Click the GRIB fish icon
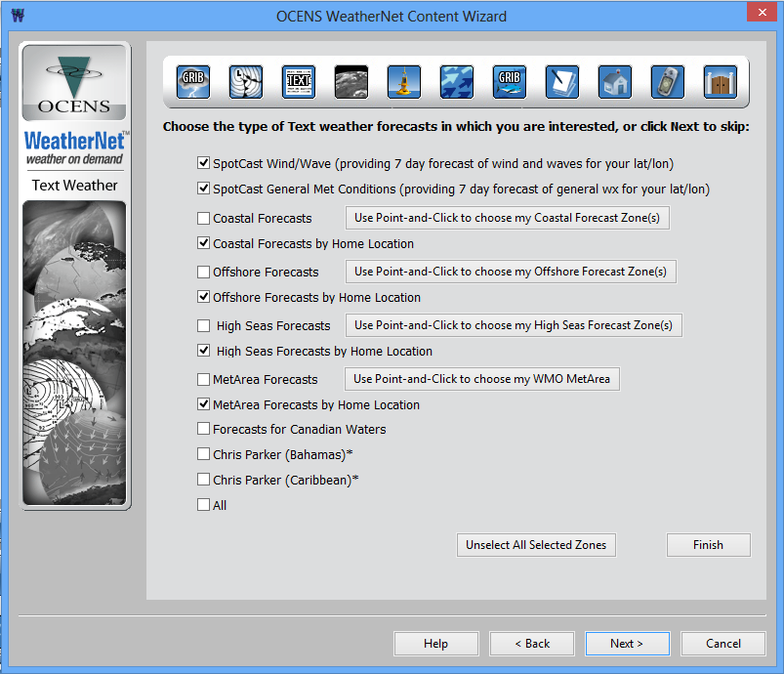Viewport: 784px width, 674px height. [510, 81]
